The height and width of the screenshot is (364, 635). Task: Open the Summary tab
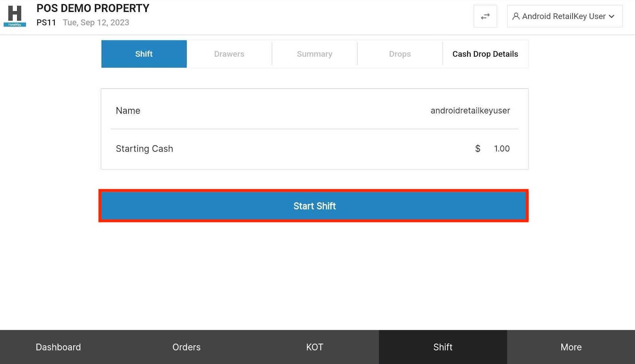point(314,54)
